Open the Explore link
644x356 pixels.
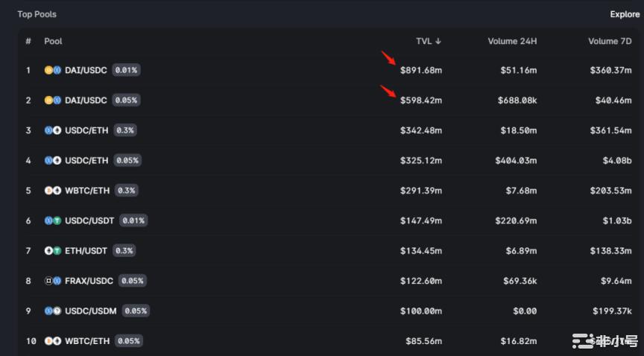pos(625,14)
